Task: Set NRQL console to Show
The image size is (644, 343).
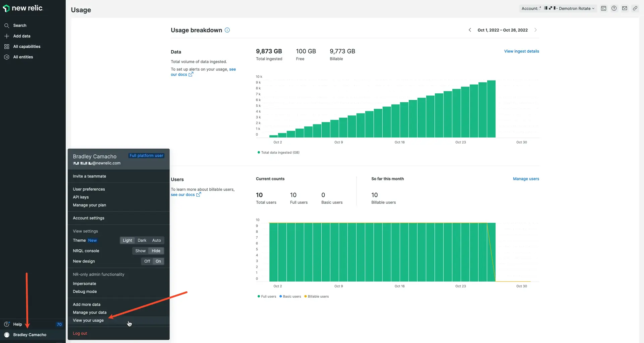Action: (x=140, y=251)
